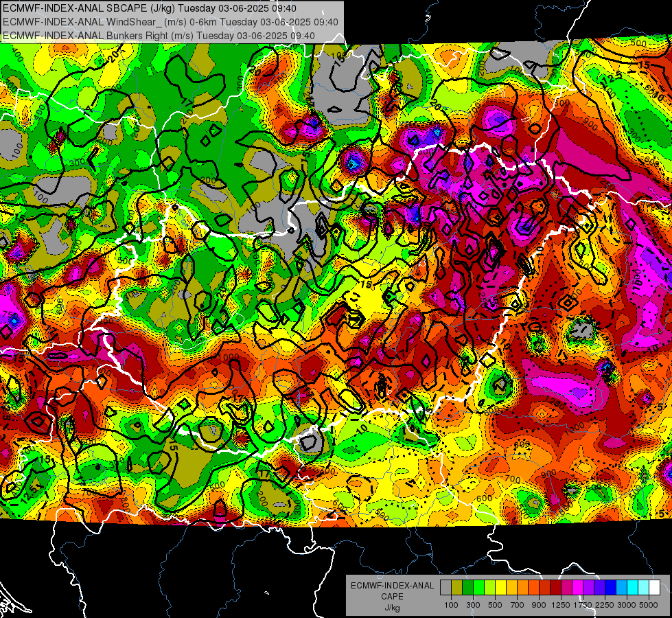Image resolution: width=672 pixels, height=618 pixels.
Task: Click the bright green legend swatch
Action: click(478, 587)
